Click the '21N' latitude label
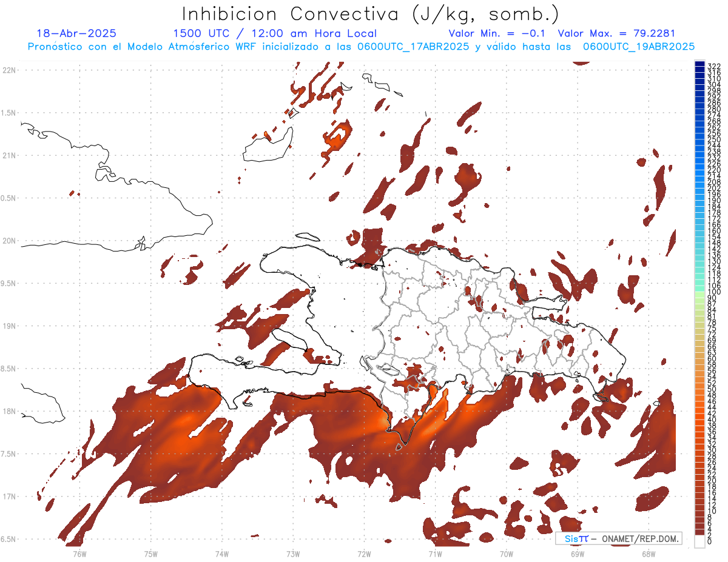 (x=9, y=155)
